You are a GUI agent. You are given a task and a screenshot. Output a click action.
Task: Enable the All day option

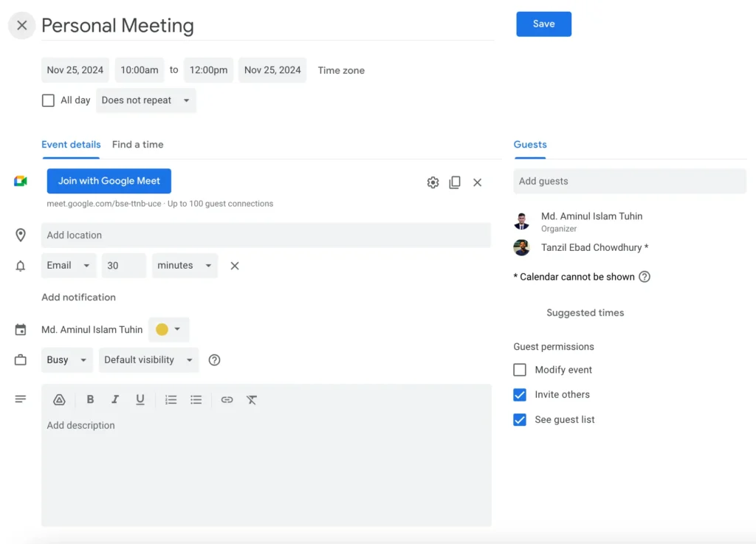click(x=48, y=100)
